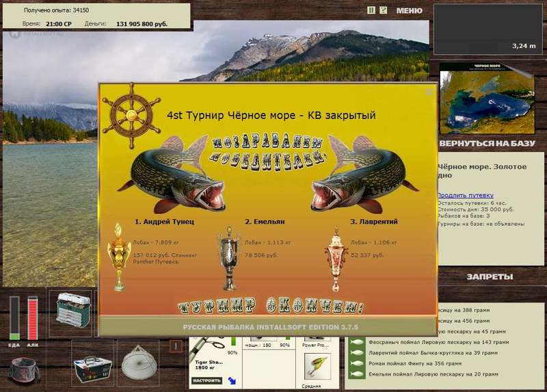Screen dimensions: 547x392
Task: Click the Tiger Sha... rod image
Action: click(x=209, y=348)
